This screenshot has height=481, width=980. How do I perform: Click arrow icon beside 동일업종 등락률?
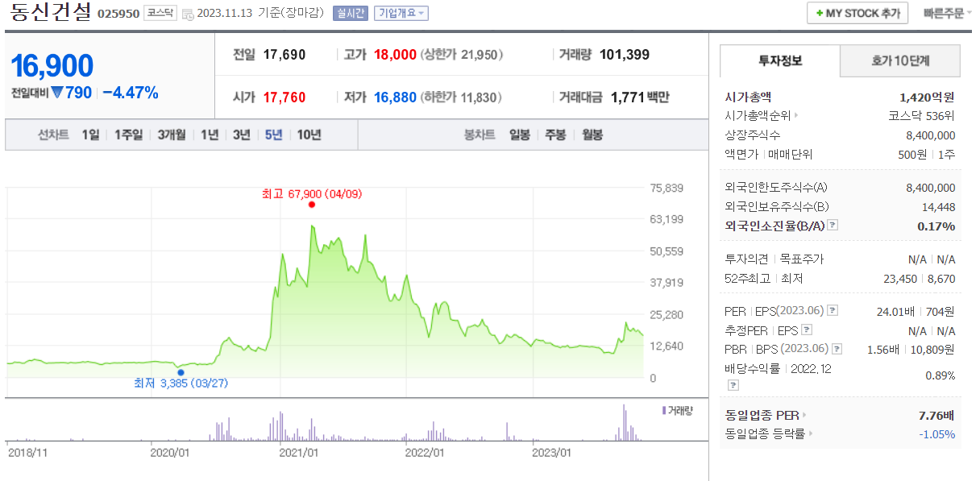pyautogui.click(x=809, y=434)
